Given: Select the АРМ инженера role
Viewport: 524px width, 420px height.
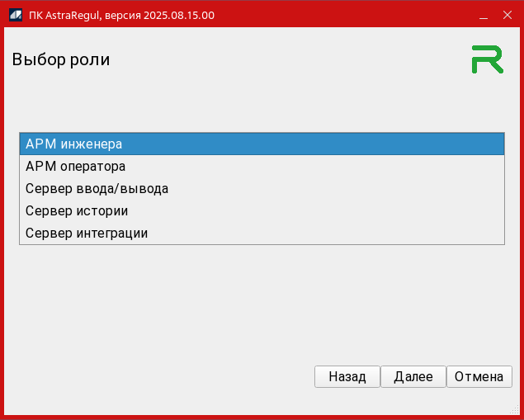Looking at the screenshot, I should click(x=261, y=144).
